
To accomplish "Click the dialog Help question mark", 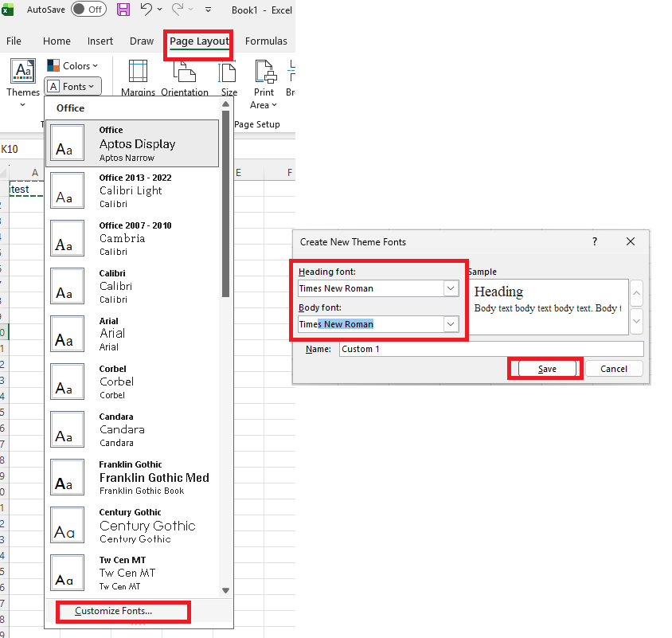I will pyautogui.click(x=595, y=242).
